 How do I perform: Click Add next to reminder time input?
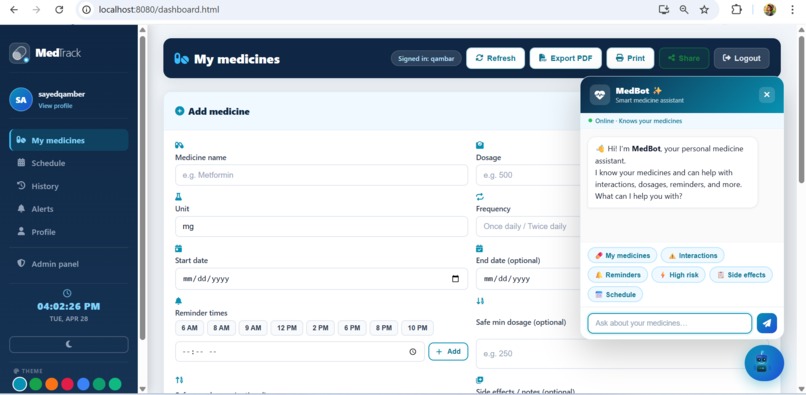[x=448, y=351]
